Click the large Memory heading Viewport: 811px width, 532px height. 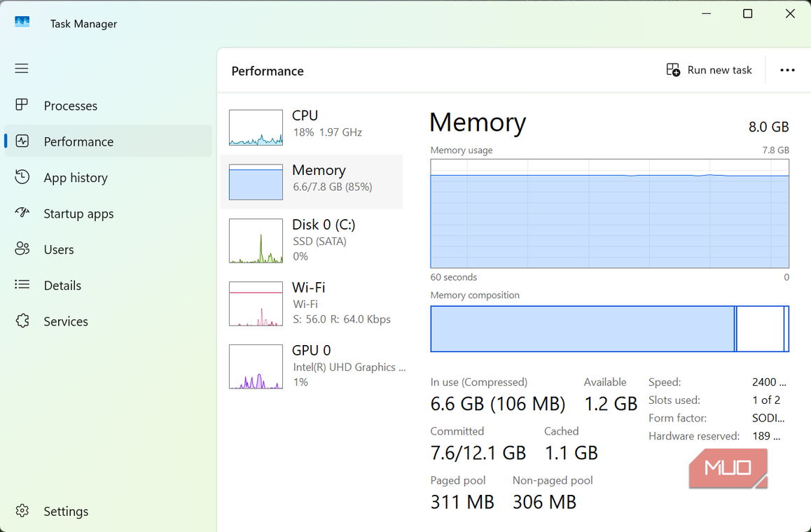coord(478,122)
